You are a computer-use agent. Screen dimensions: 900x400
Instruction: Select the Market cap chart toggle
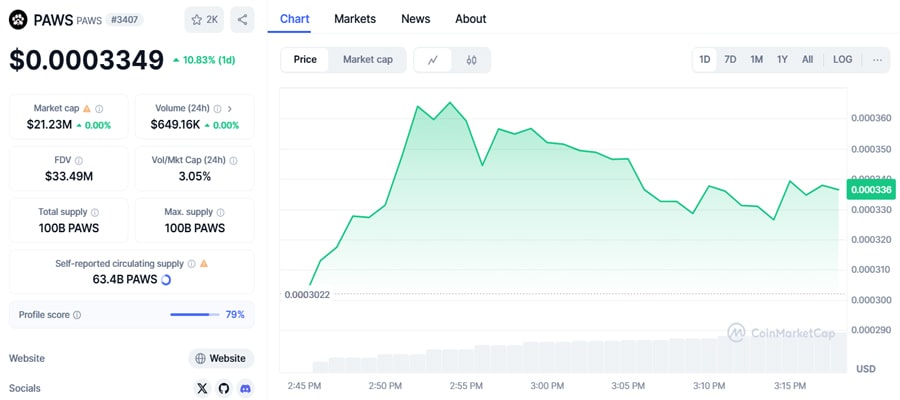[x=368, y=60]
